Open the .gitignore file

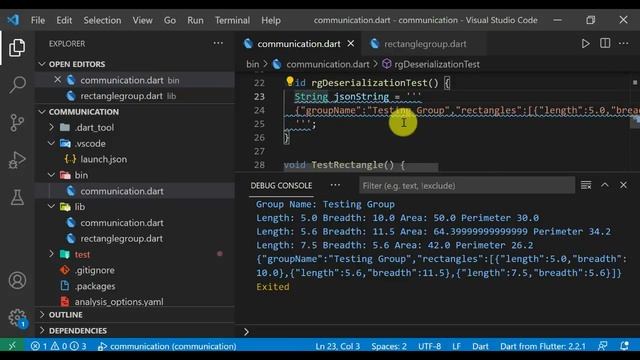[x=94, y=270]
